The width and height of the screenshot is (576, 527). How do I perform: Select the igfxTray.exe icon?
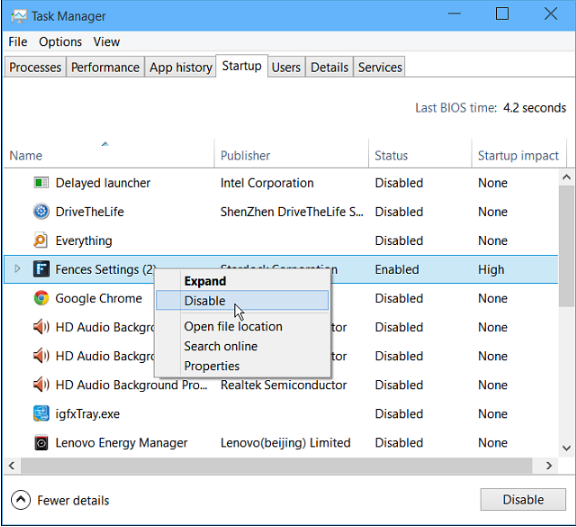click(41, 414)
